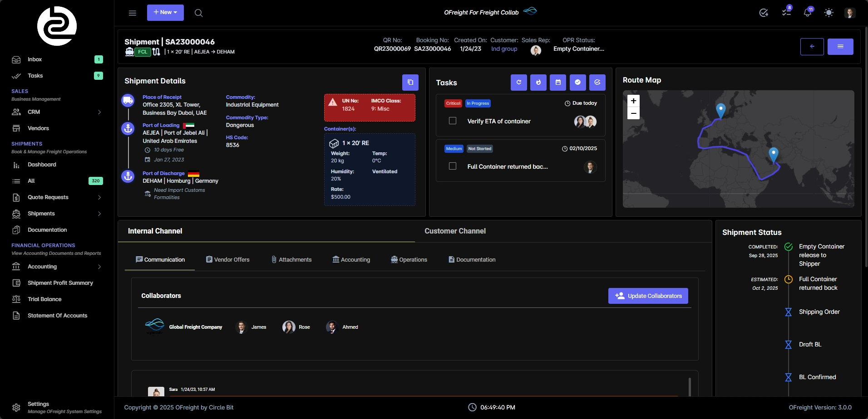The height and width of the screenshot is (419, 868).
Task: Click the refresh tasks icon in Tasks panel
Action: click(x=518, y=83)
